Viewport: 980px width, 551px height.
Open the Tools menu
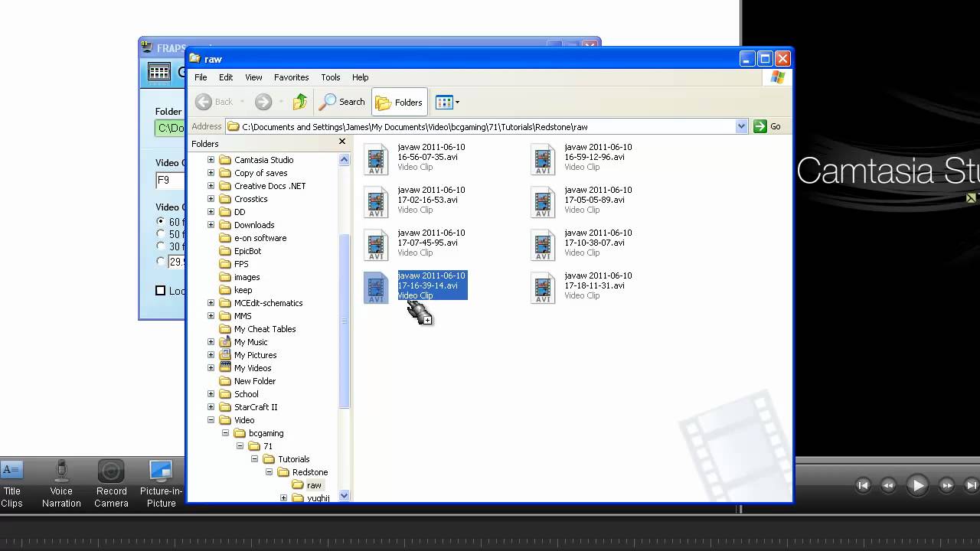coord(331,77)
